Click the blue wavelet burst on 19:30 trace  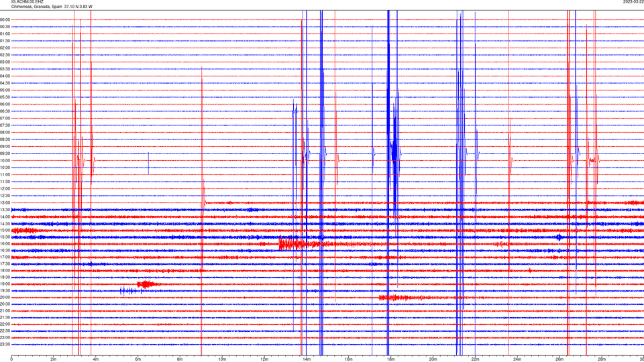pyautogui.click(x=131, y=291)
